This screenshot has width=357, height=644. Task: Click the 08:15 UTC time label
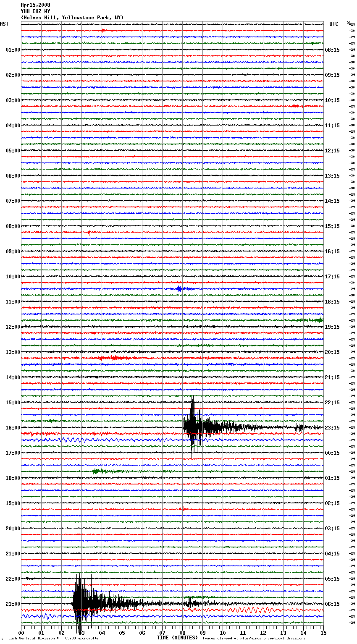332,50
